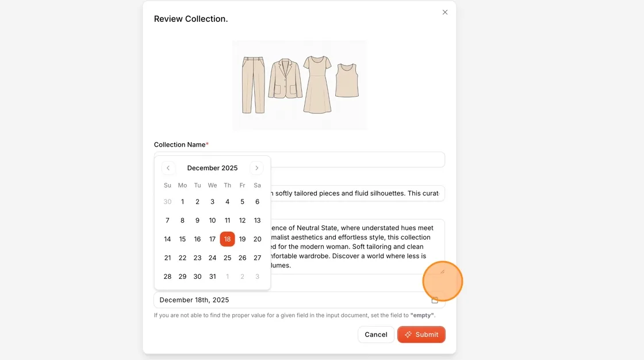Image resolution: width=644 pixels, height=360 pixels.
Task: Click the December 2025 month caption
Action: (x=212, y=168)
